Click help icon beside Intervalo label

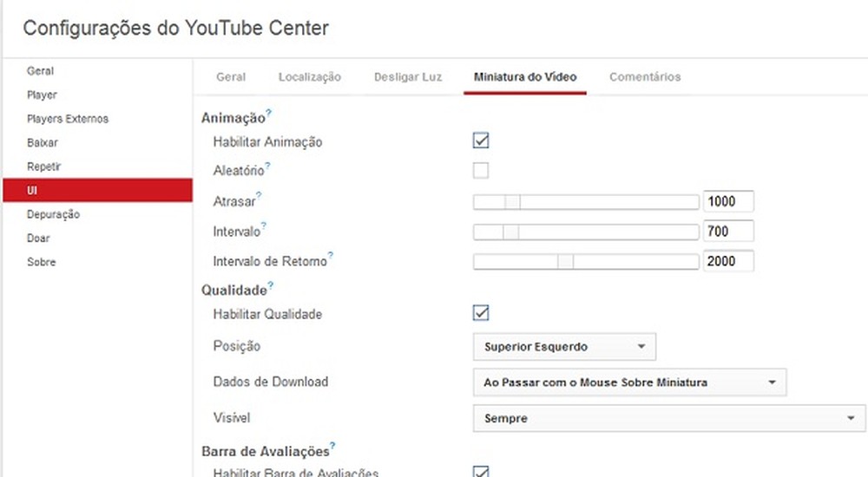(264, 225)
